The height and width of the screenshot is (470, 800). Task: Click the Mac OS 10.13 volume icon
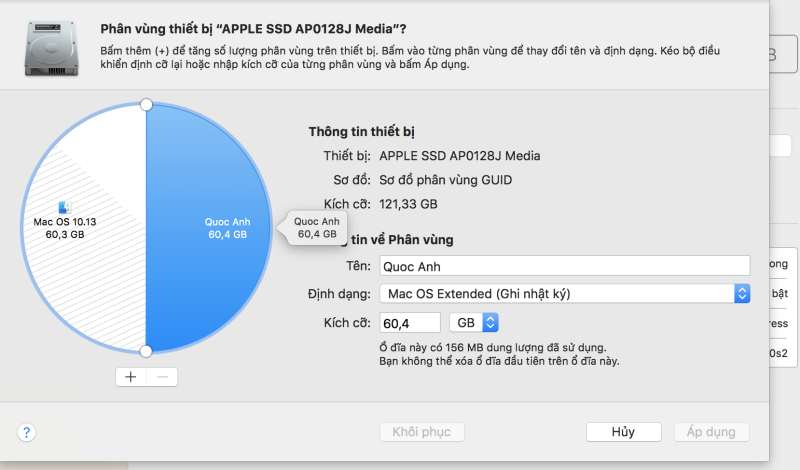(65, 206)
